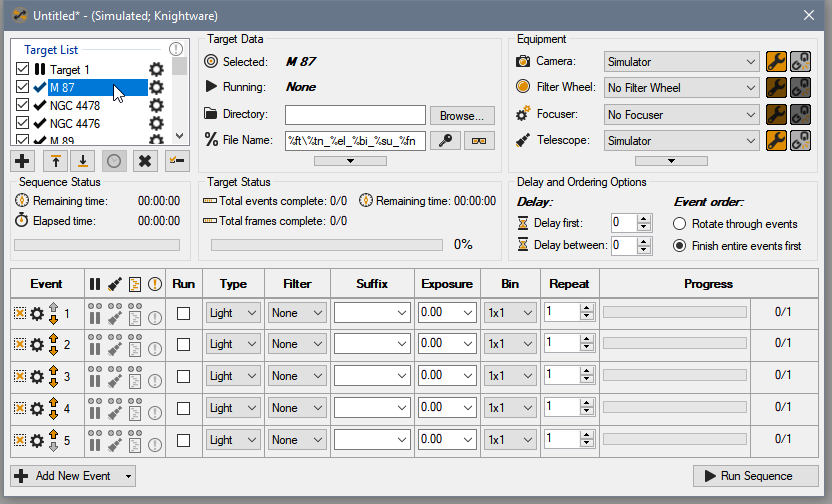Click the Run Sequence button
This screenshot has height=504, width=832.
pyautogui.click(x=756, y=476)
